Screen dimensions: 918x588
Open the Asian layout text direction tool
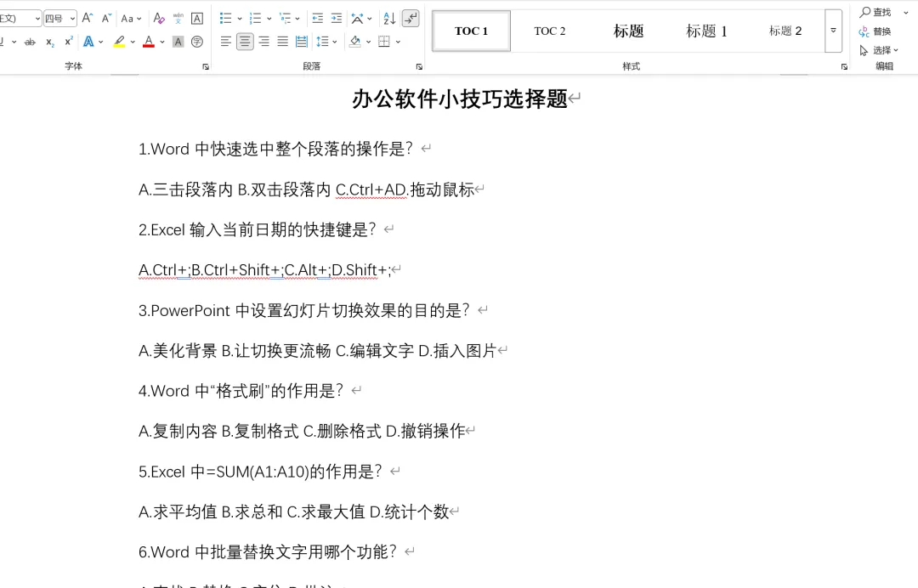357,18
